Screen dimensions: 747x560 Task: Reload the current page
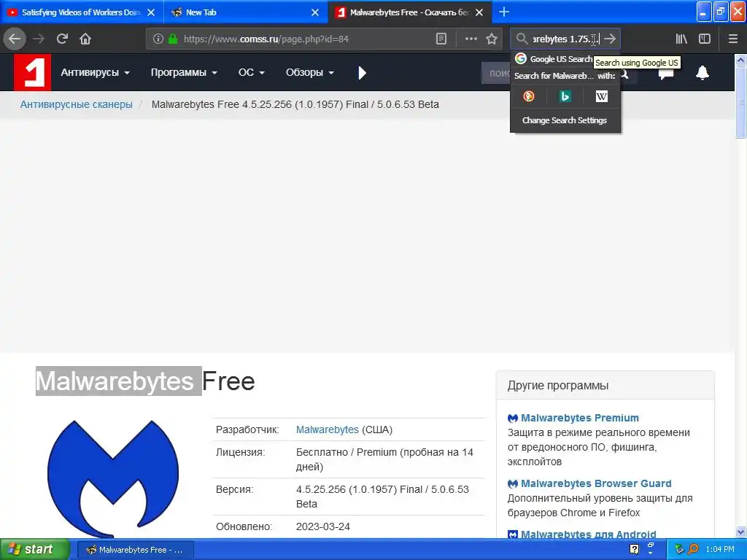coord(62,39)
